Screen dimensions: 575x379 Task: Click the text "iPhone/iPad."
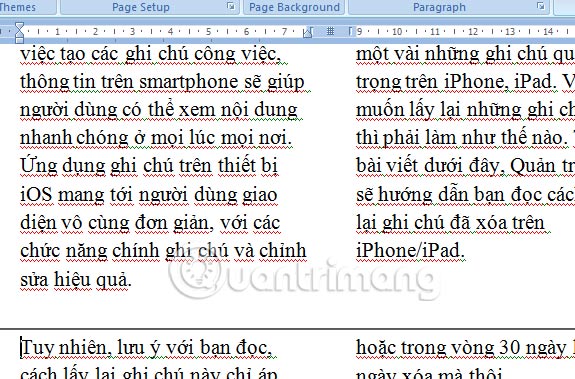410,251
